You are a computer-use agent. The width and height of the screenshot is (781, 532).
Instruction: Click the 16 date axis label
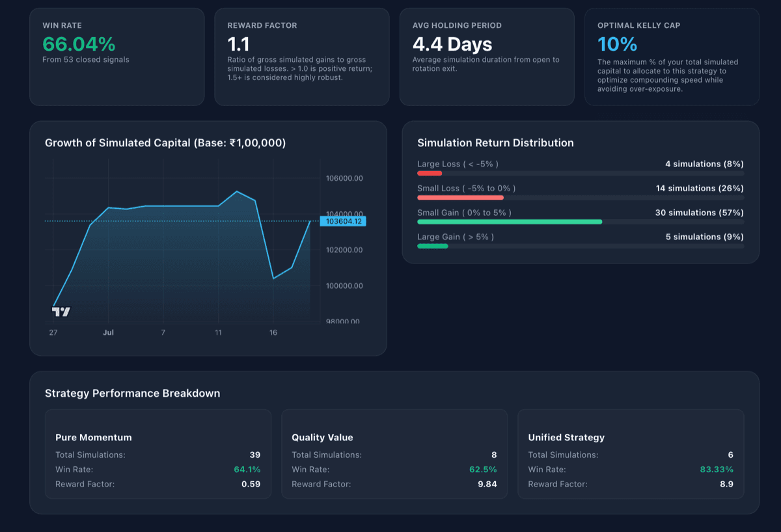point(273,332)
